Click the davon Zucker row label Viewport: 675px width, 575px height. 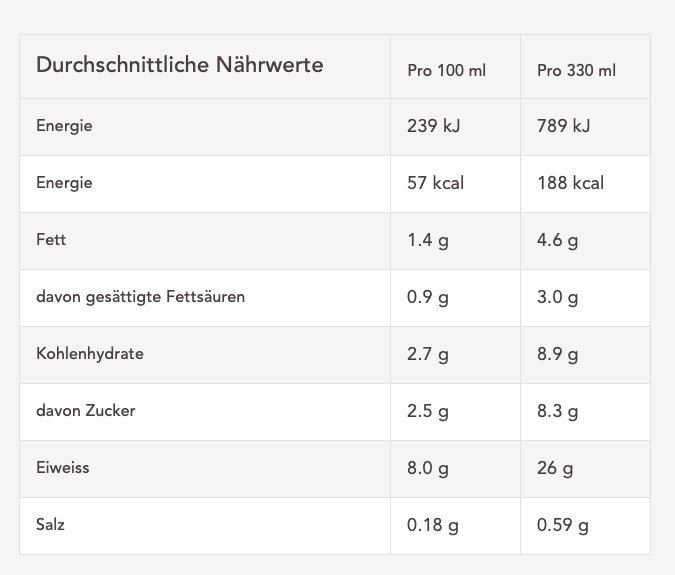pos(86,411)
